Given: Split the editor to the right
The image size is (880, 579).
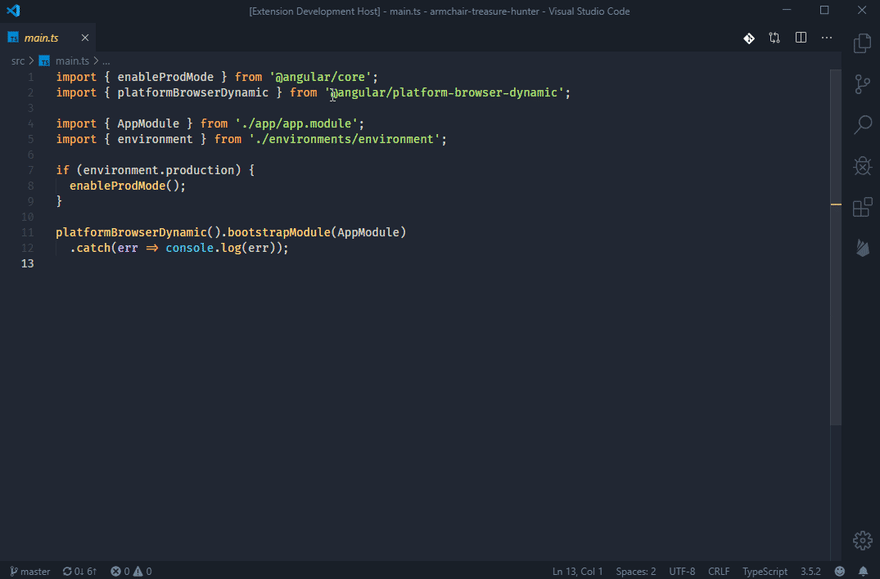Looking at the screenshot, I should coord(801,38).
